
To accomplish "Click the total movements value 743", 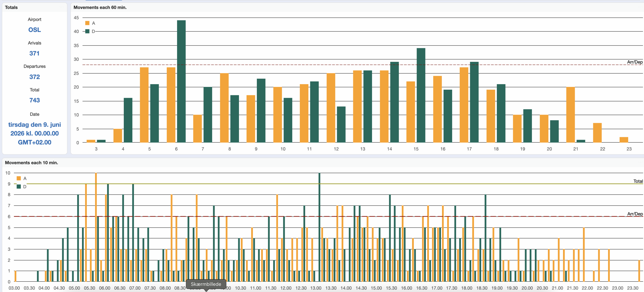I will pyautogui.click(x=34, y=100).
